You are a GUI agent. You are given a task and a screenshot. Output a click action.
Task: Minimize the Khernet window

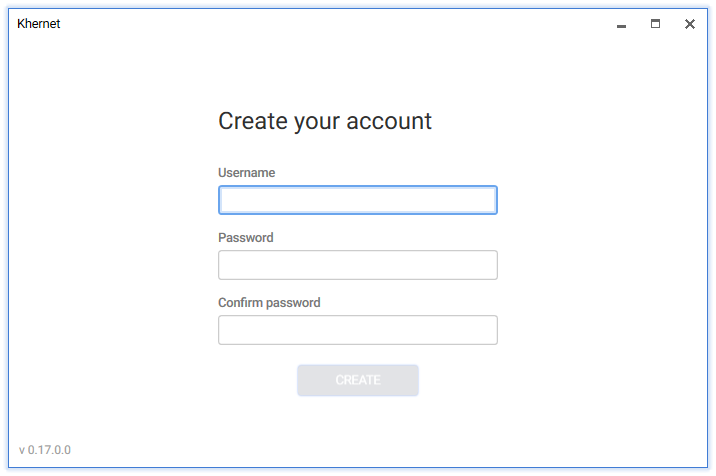pyautogui.click(x=622, y=25)
